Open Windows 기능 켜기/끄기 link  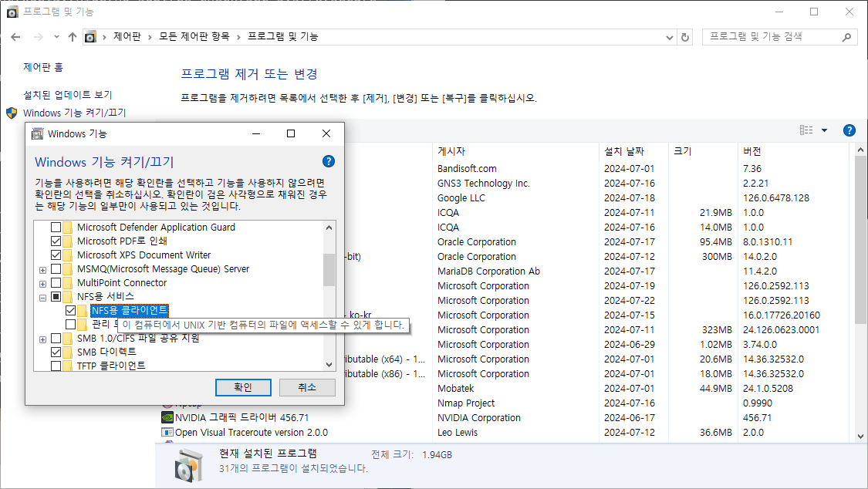point(75,113)
